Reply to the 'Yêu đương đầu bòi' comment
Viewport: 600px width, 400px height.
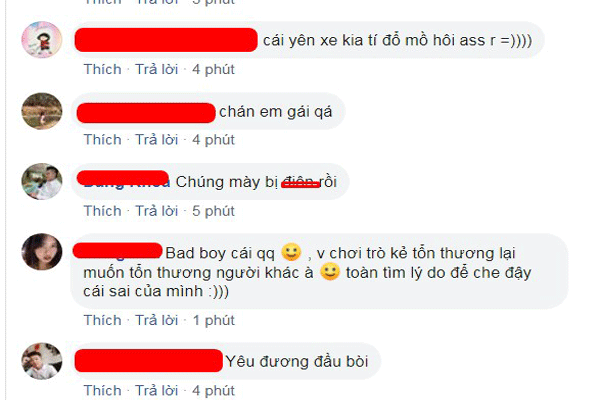(x=157, y=390)
